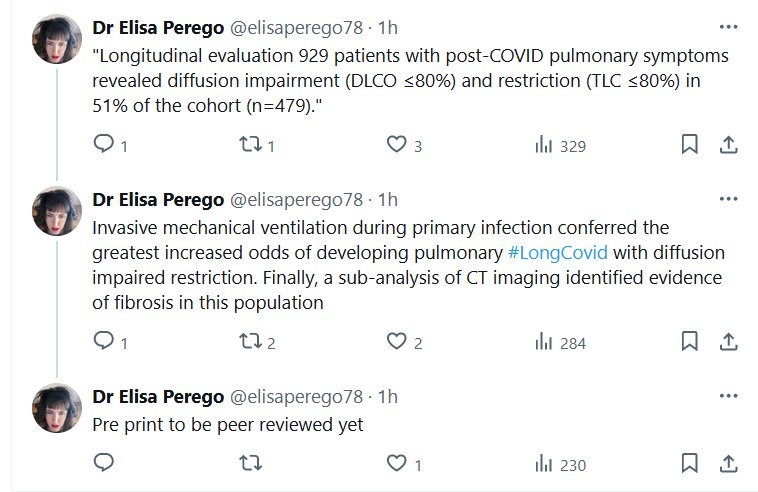Open more options on first tweet
Image resolution: width=758 pixels, height=492 pixels.
click(729, 24)
